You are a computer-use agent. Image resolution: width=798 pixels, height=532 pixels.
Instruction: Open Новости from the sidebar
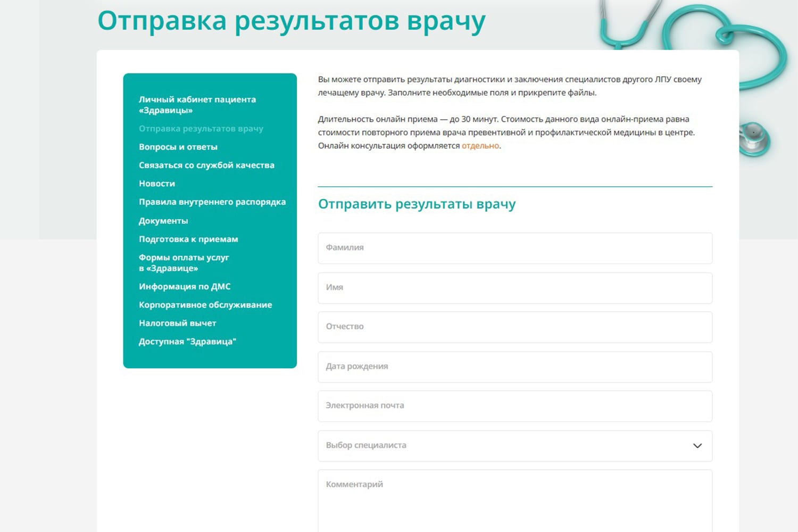coord(157,184)
